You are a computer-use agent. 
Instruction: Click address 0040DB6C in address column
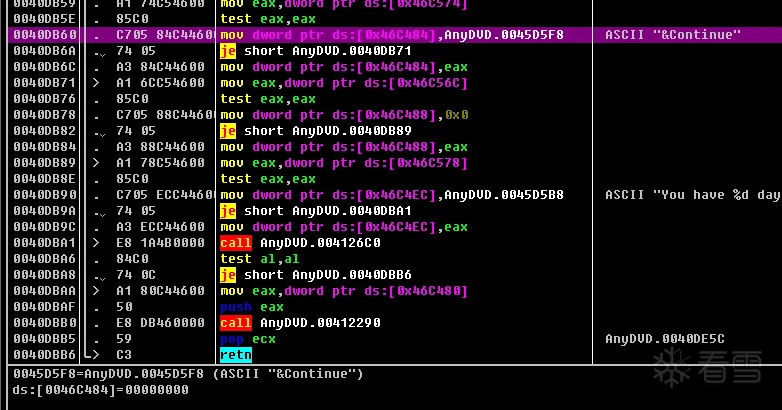pyautogui.click(x=45, y=67)
